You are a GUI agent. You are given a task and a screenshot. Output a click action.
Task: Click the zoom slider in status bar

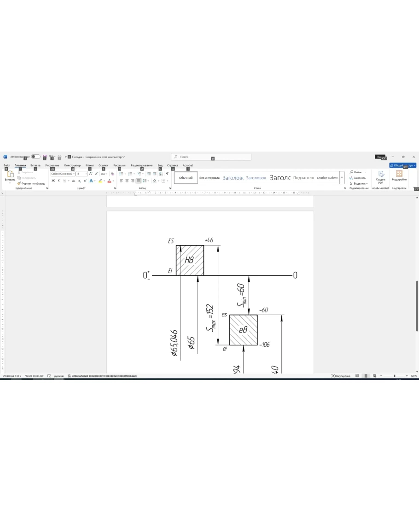tap(394, 376)
